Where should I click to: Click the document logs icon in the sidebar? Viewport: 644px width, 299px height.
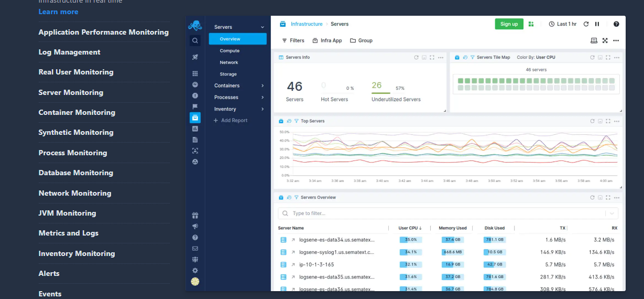pyautogui.click(x=195, y=140)
